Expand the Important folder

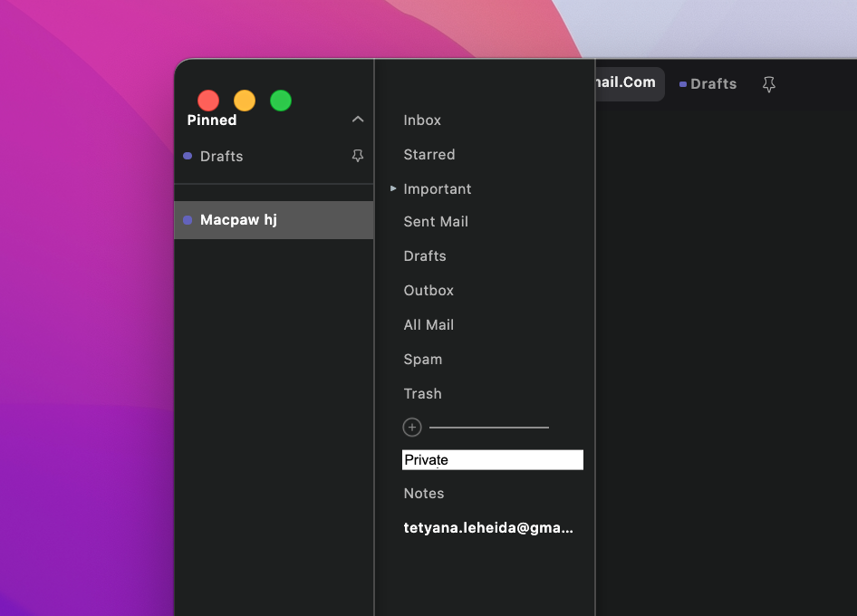pyautogui.click(x=393, y=188)
